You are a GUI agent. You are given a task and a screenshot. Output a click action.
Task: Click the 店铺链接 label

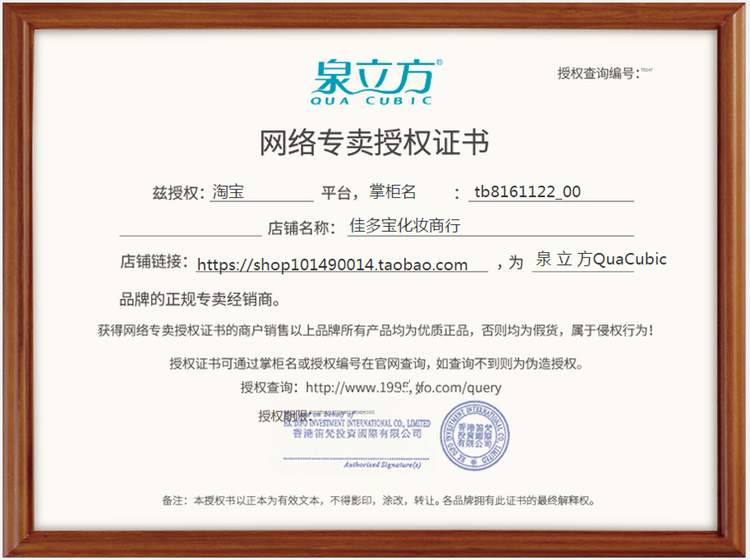click(x=154, y=262)
